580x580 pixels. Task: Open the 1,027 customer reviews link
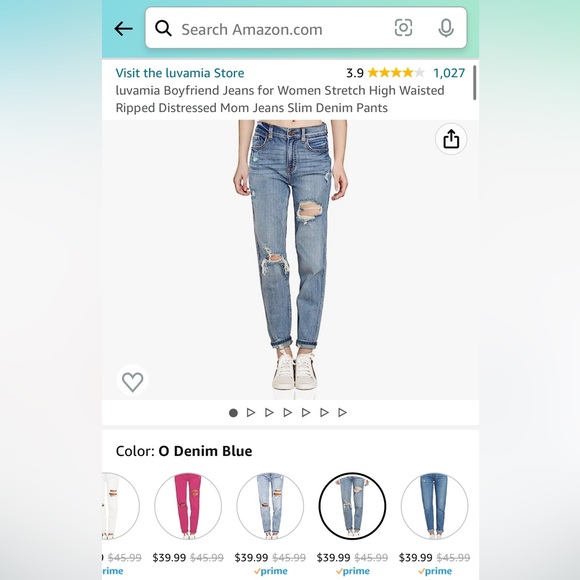point(449,73)
